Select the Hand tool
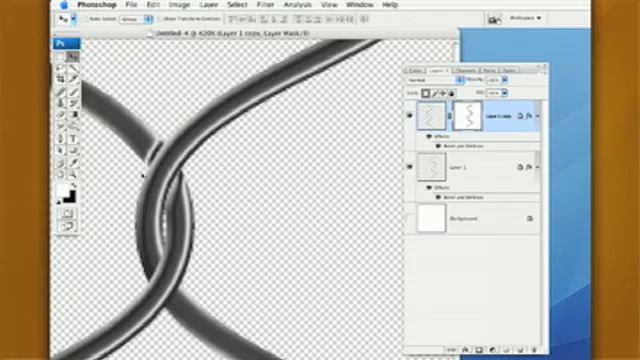Viewport: 640px width, 360px height. tap(61, 175)
